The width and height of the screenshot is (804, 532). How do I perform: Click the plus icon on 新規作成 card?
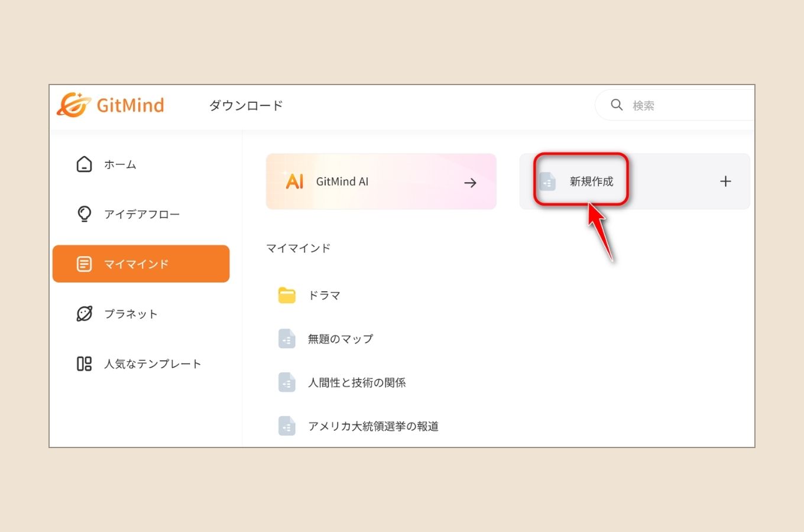(725, 181)
